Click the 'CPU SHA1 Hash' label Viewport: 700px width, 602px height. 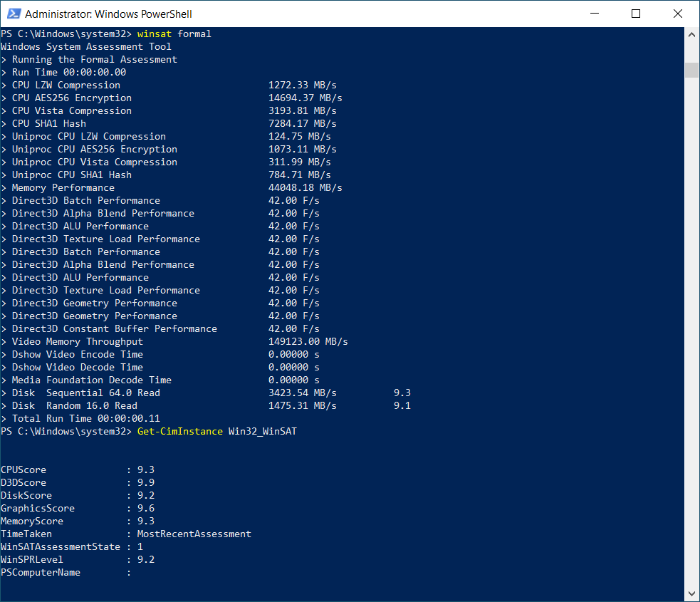tap(48, 124)
